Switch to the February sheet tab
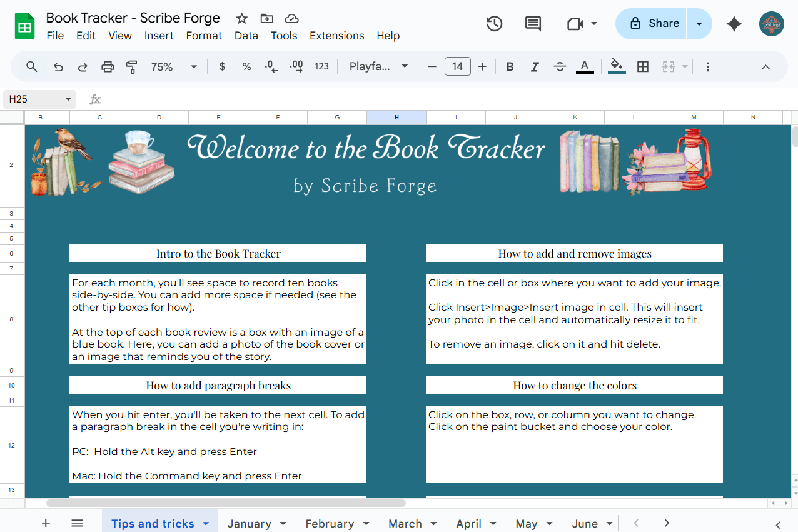 pos(331,523)
